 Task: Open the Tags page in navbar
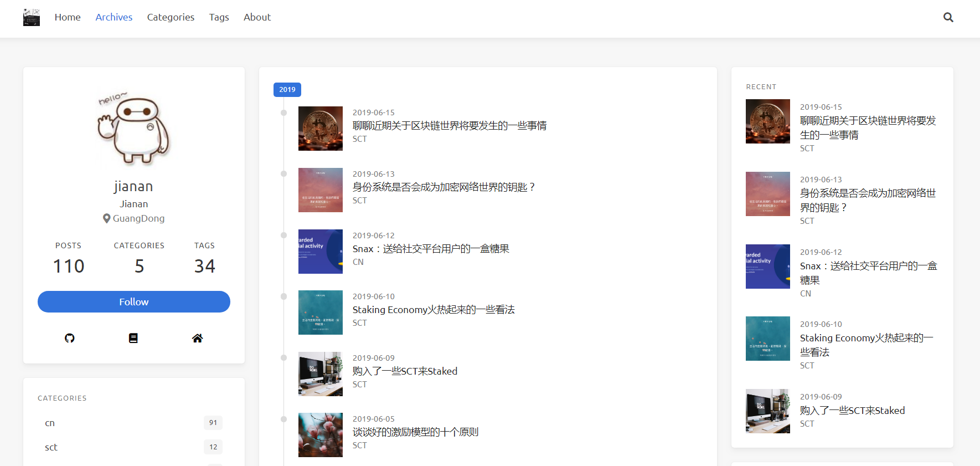(219, 17)
